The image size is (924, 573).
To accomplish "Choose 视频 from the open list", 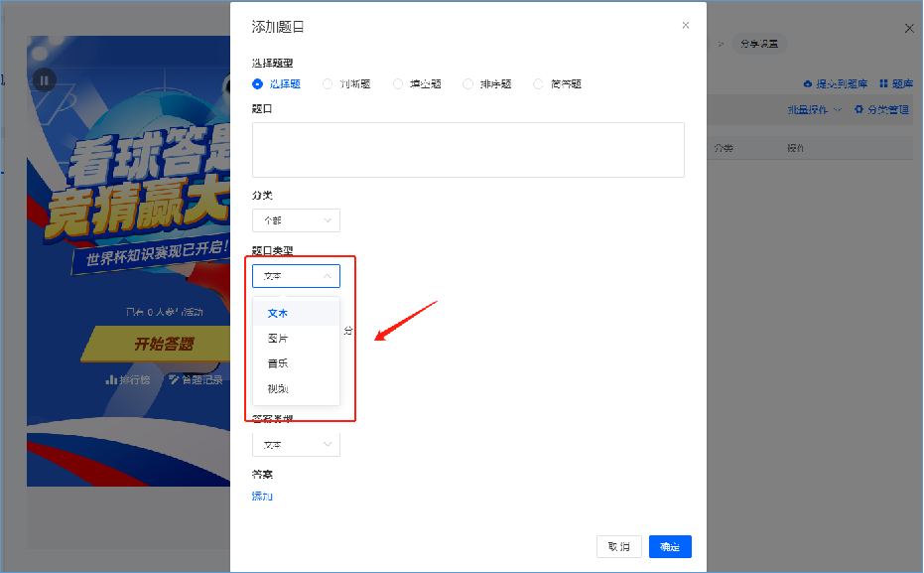I will point(296,389).
